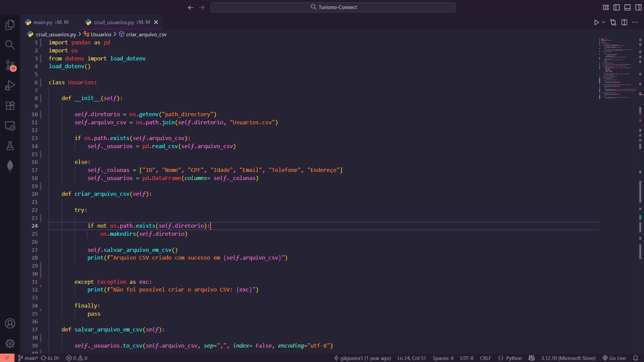Open the Extensions view
This screenshot has height=362, width=644.
pyautogui.click(x=10, y=105)
